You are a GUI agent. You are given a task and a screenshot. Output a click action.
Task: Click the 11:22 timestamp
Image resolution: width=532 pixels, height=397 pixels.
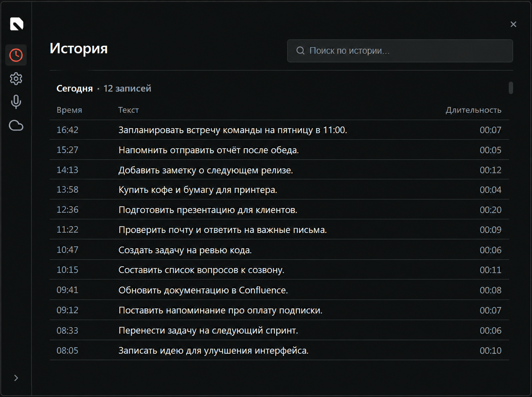(67, 230)
